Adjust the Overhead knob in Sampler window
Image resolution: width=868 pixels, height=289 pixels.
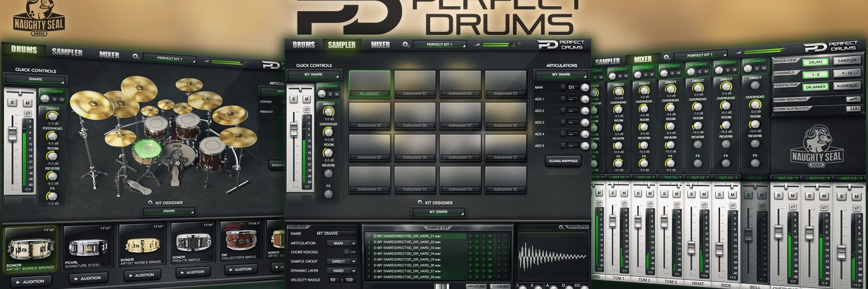point(329,132)
